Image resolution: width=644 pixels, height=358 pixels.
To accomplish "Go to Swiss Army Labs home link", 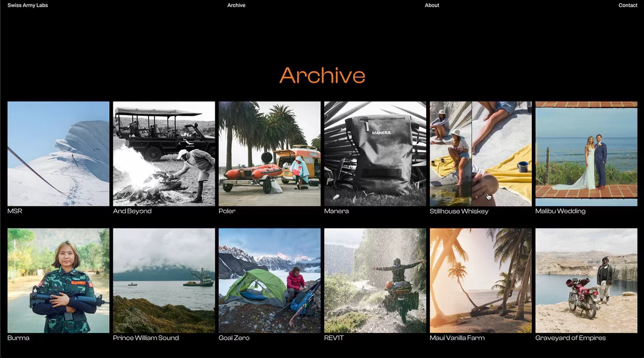I will coord(27,5).
